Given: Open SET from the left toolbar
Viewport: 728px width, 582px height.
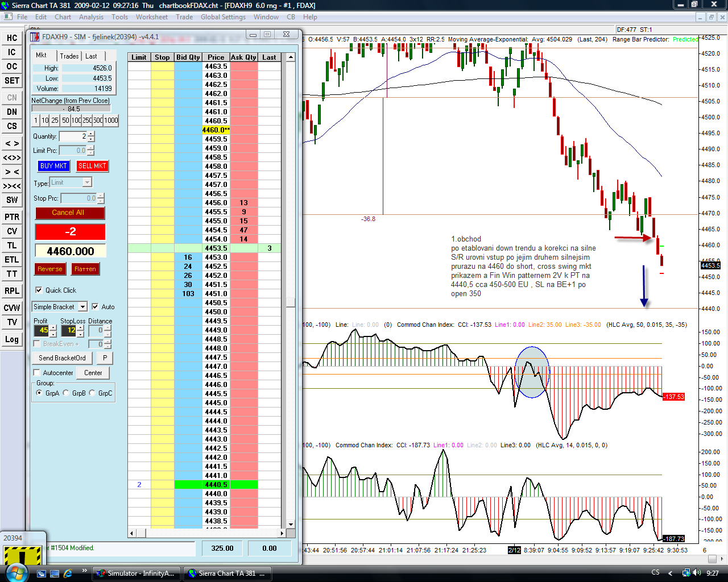Looking at the screenshot, I should point(12,81).
